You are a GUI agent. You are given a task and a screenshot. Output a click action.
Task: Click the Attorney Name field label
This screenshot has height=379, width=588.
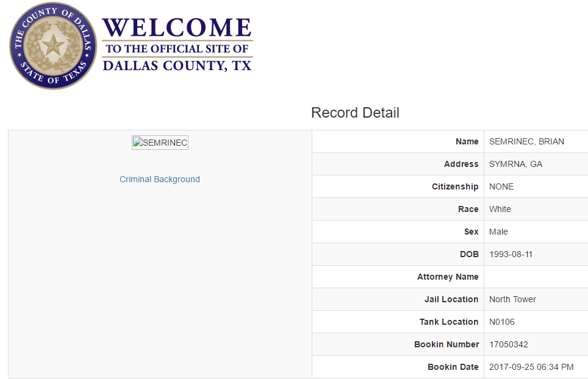(448, 277)
